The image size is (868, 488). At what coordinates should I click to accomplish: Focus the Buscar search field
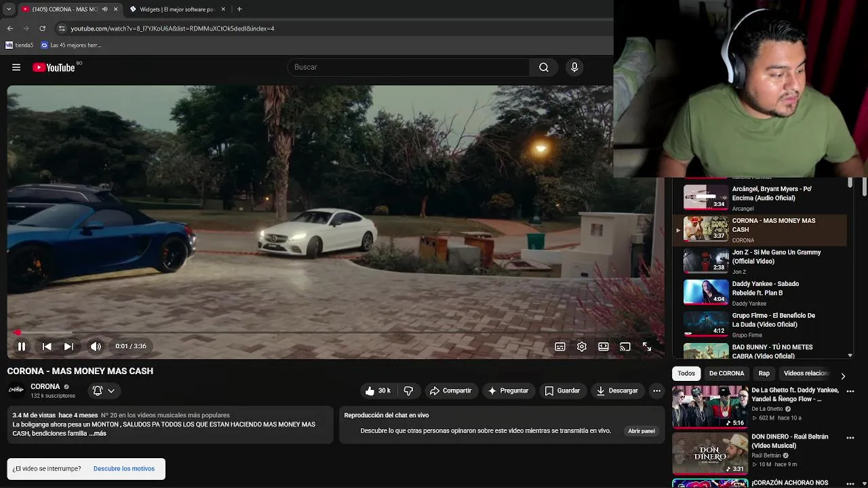click(408, 67)
